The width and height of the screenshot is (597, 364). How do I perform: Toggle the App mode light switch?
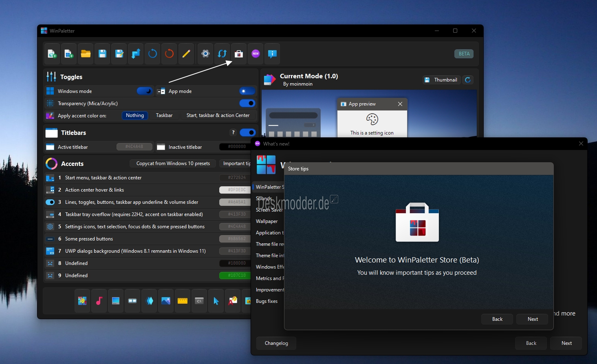247,91
